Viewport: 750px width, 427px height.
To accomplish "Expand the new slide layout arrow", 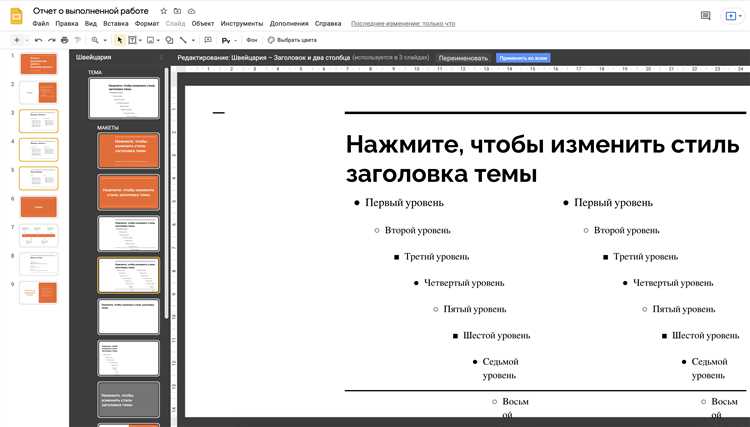I will point(27,41).
